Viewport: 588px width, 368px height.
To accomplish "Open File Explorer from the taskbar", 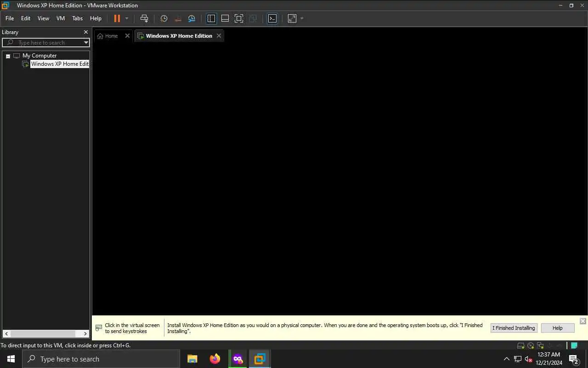I will (192, 359).
